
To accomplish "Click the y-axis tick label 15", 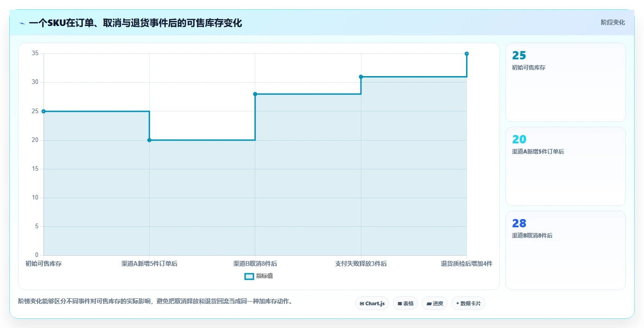I will coord(35,169).
